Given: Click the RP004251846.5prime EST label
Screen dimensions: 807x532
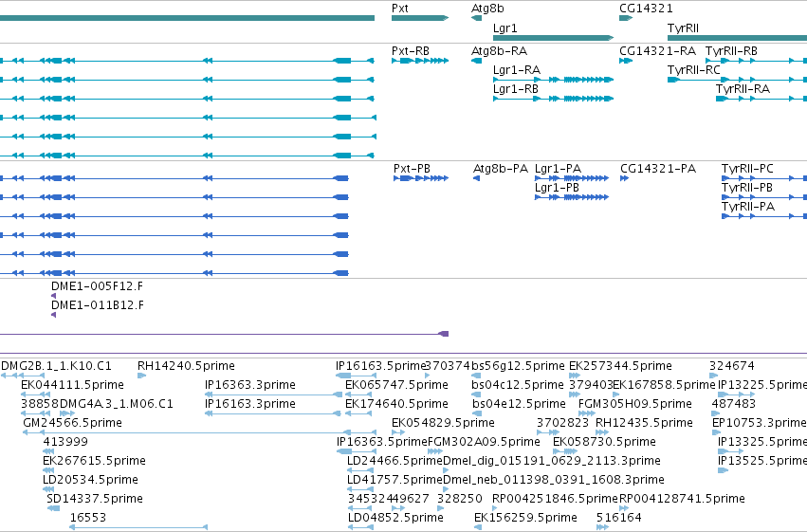Looking at the screenshot, I should pyautogui.click(x=555, y=500).
